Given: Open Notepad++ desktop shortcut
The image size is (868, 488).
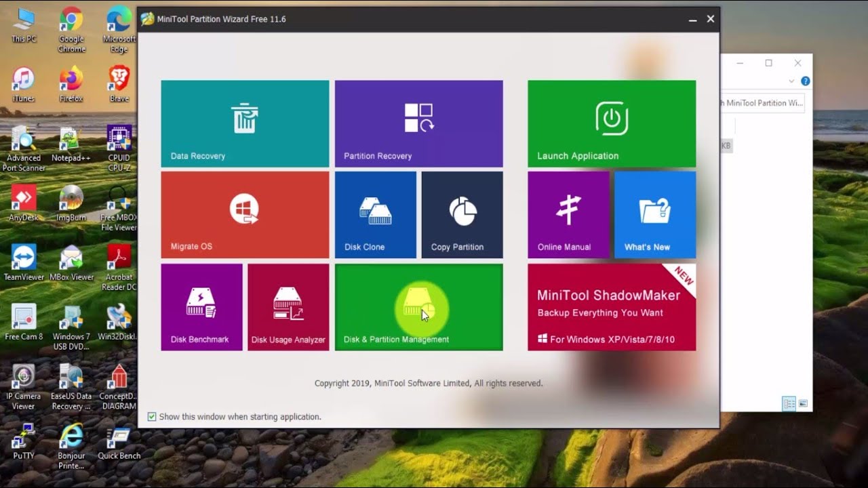Looking at the screenshot, I should tap(71, 144).
